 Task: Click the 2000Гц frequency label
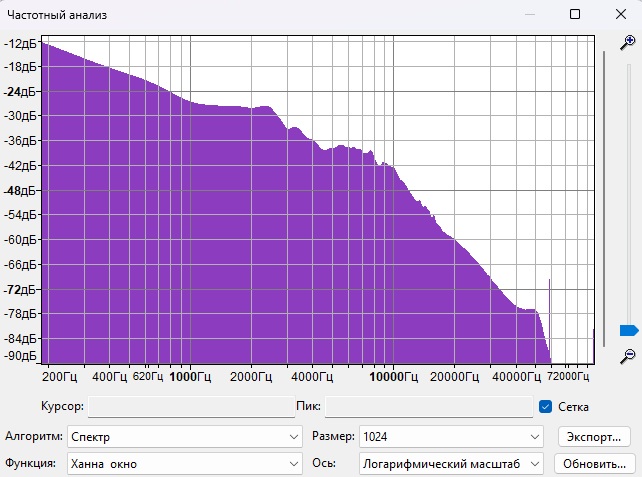click(251, 377)
